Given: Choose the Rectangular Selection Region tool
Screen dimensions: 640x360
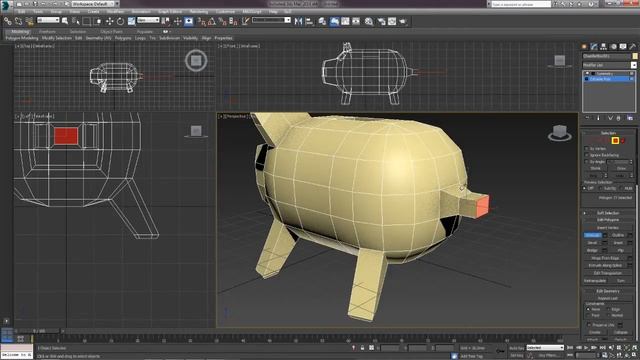Looking at the screenshot, I should pyautogui.click(x=87, y=21).
